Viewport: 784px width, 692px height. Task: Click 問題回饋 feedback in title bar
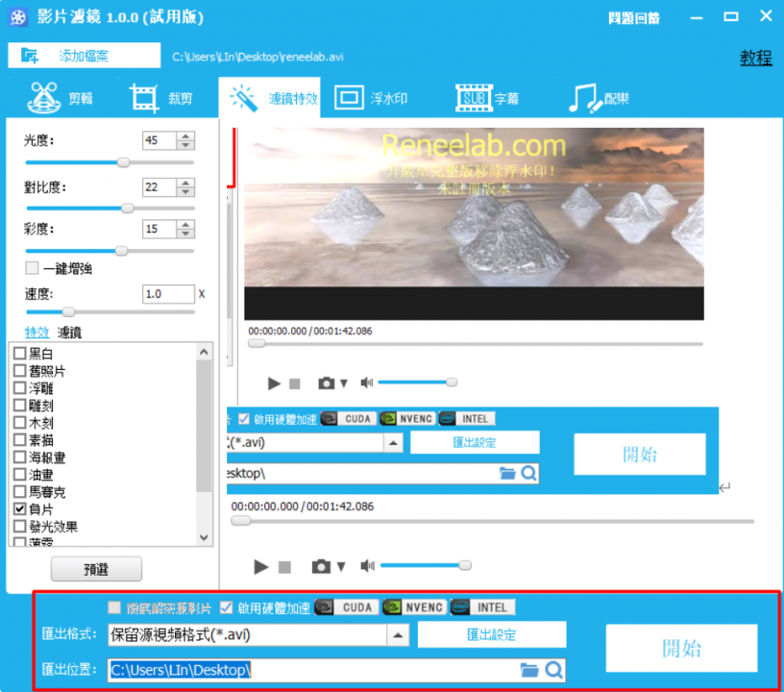[x=633, y=18]
